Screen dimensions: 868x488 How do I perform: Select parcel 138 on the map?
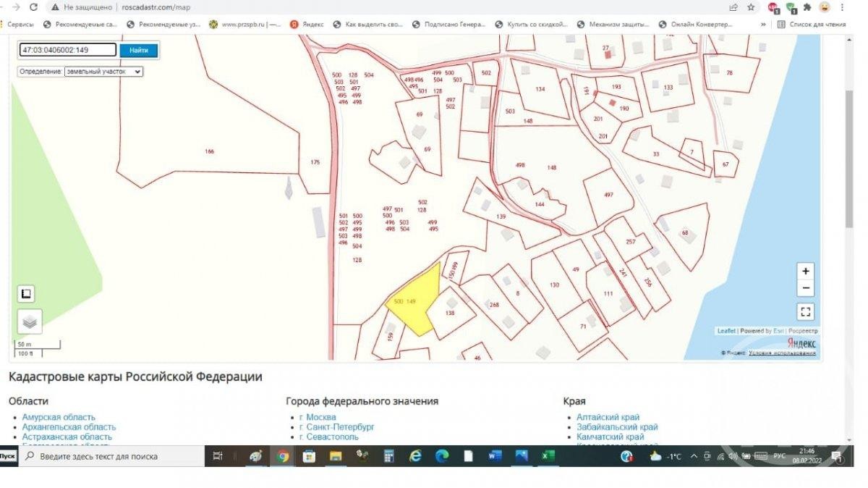tap(450, 313)
